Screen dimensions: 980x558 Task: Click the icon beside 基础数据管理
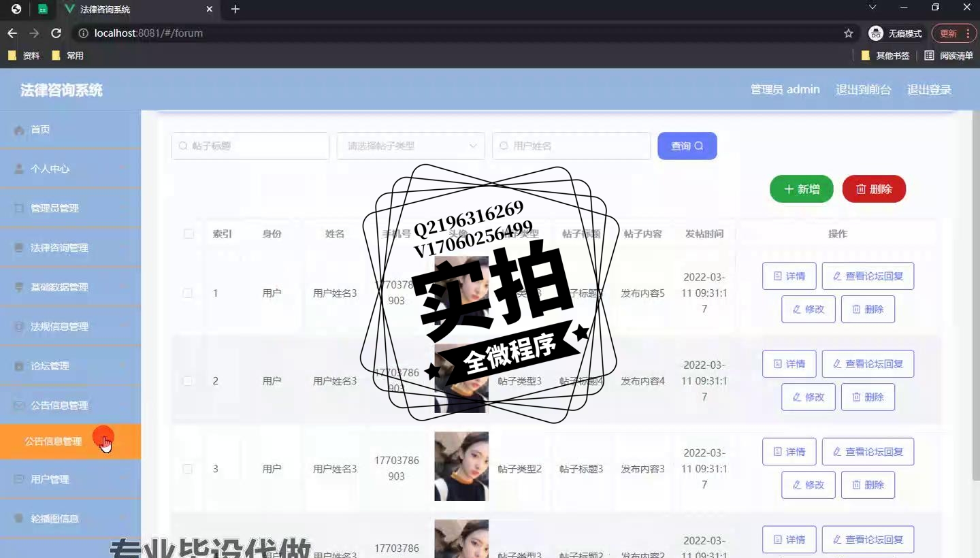coord(19,287)
